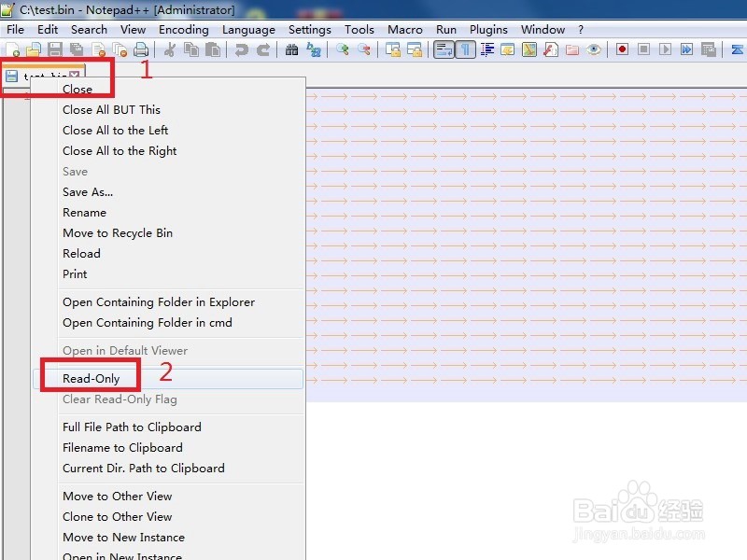Image resolution: width=747 pixels, height=560 pixels.
Task: Choose Close All to the Left
Action: (x=168, y=130)
